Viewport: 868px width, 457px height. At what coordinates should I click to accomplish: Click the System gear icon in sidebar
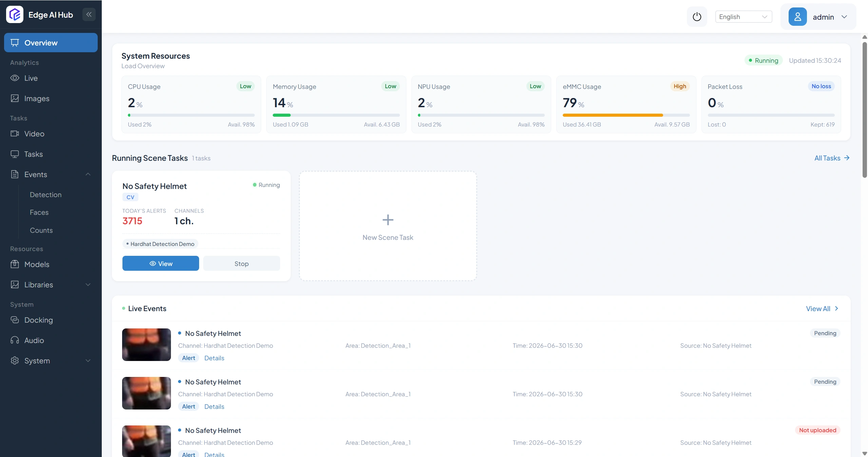point(15,361)
